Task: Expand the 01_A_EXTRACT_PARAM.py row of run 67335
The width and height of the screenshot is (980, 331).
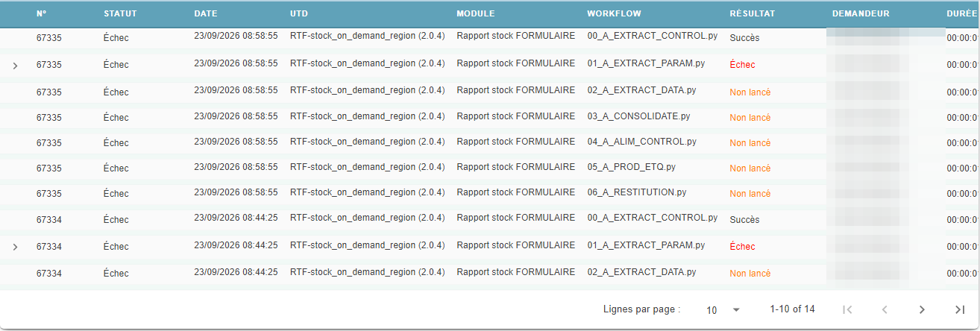Action: click(x=15, y=66)
